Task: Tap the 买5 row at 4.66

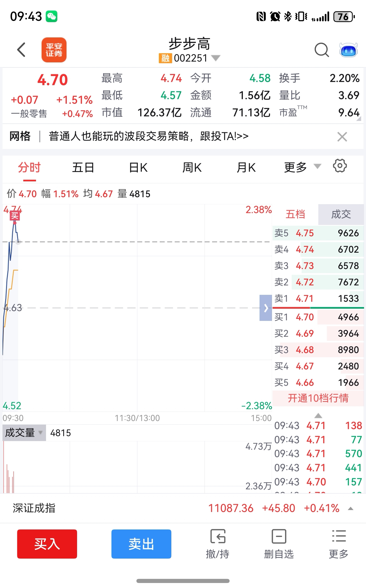Action: click(318, 382)
